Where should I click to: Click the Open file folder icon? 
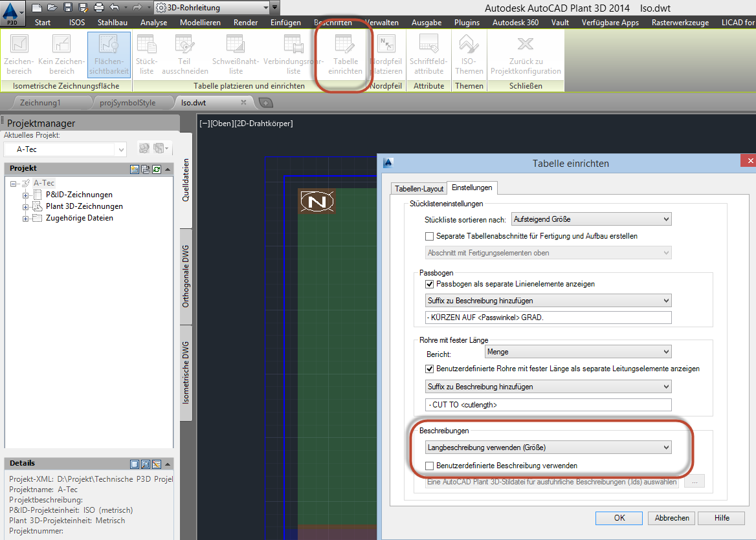point(52,7)
